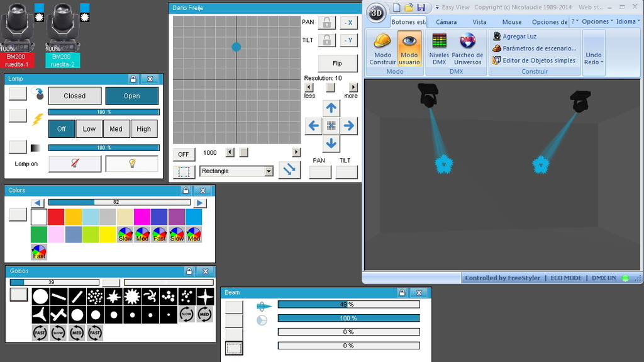The width and height of the screenshot is (644, 362).
Task: Open the Vista tab
Action: point(479,22)
